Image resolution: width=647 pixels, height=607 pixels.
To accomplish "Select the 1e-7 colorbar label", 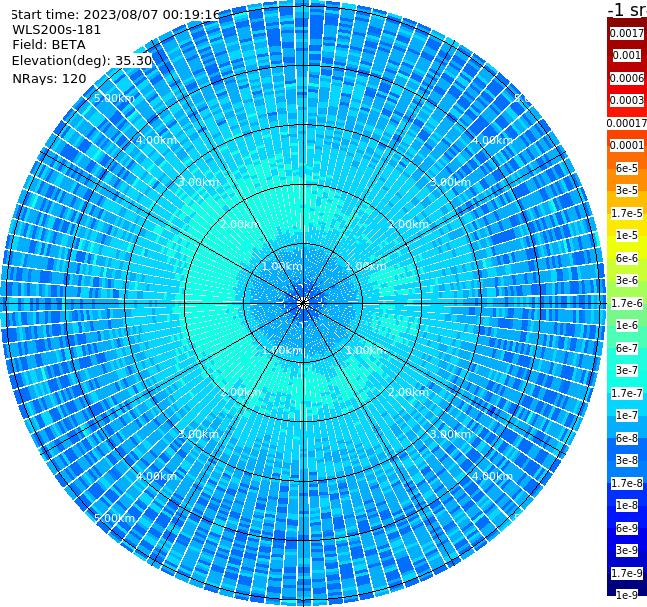I will click(627, 415).
